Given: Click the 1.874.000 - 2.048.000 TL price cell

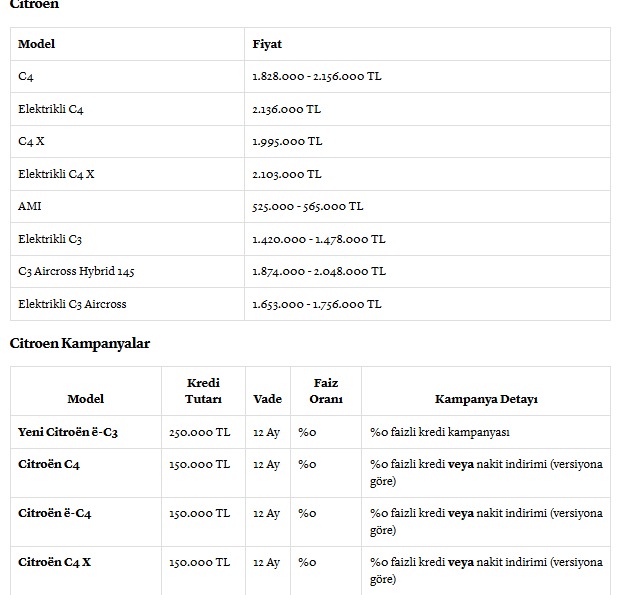Looking at the screenshot, I should (x=319, y=271).
